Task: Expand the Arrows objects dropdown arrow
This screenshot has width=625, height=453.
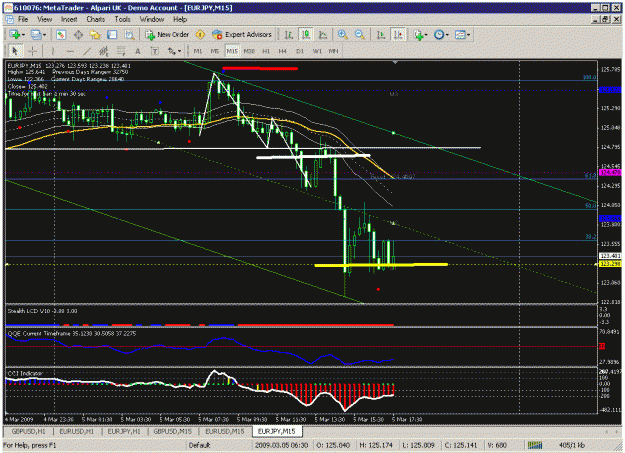Action: click(179, 51)
